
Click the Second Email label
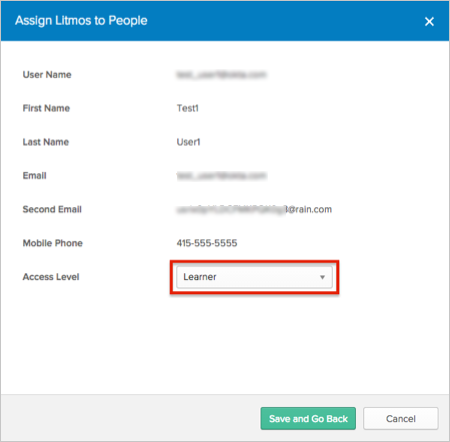52,209
